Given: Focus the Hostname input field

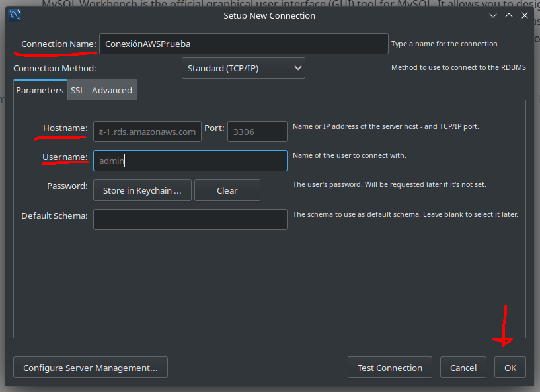Looking at the screenshot, I should (147, 132).
